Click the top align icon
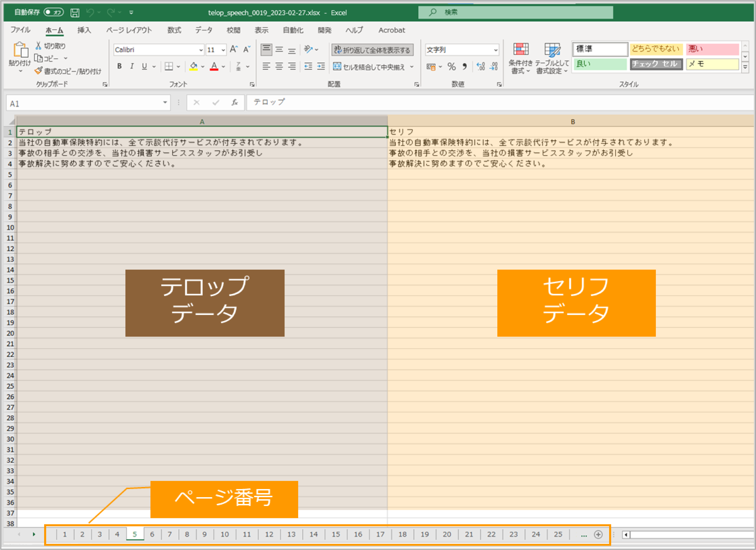Viewport: 756px width, 550px height. [x=266, y=49]
